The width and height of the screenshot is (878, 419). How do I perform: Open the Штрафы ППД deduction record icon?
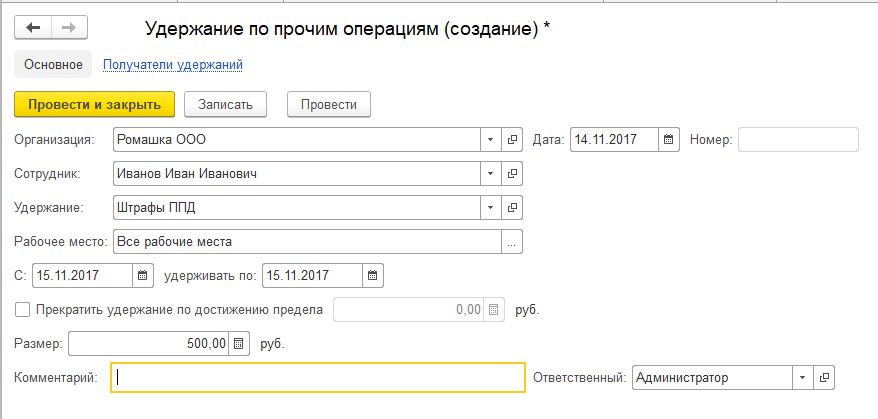[x=512, y=208]
